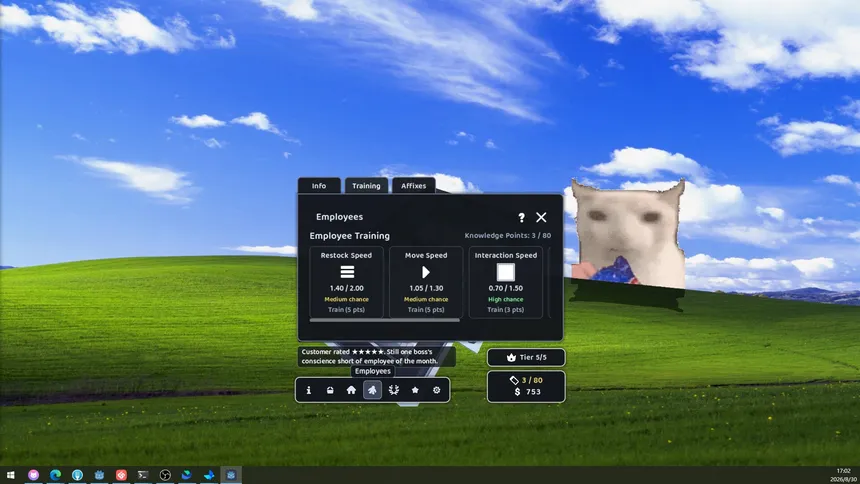Open the settings gear in game toolbar
This screenshot has width=860, height=484.
[x=437, y=390]
